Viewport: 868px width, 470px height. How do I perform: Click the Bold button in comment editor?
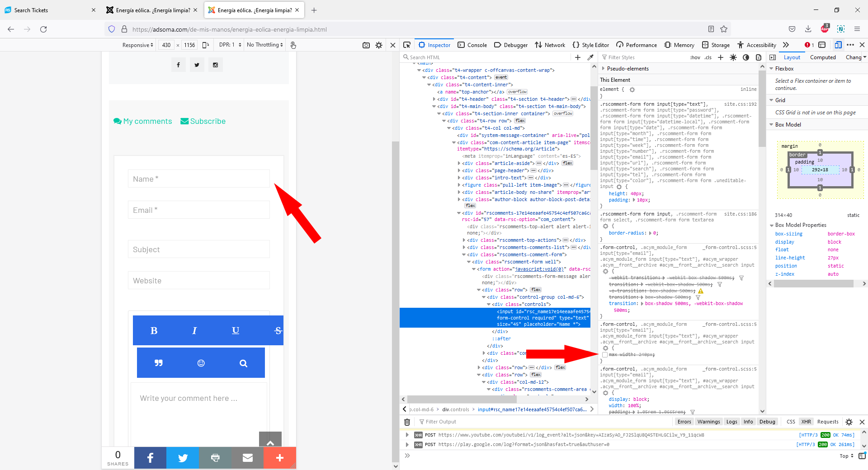pyautogui.click(x=154, y=330)
